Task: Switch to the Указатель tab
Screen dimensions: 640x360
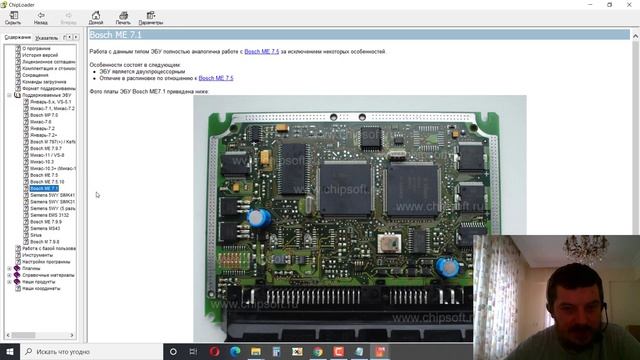Action: (47, 38)
